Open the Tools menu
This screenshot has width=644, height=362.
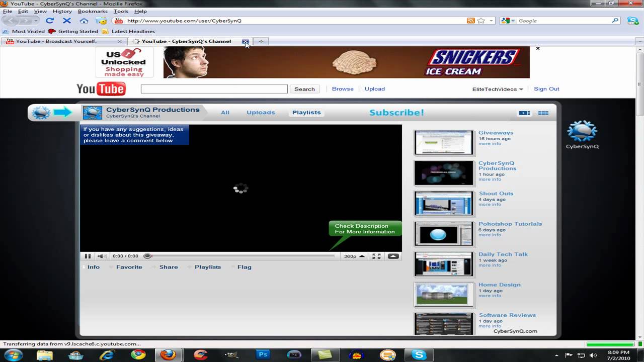[x=121, y=11]
